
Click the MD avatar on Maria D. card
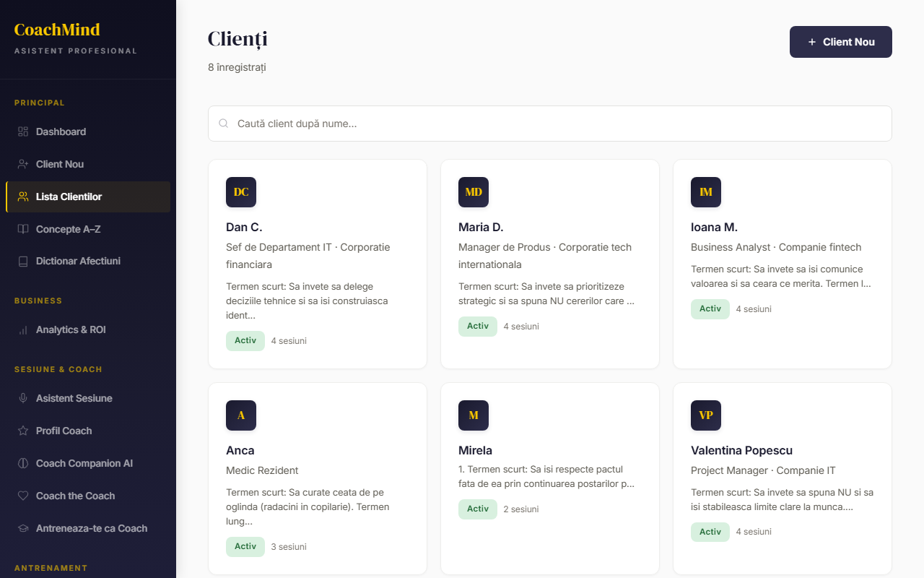(474, 192)
